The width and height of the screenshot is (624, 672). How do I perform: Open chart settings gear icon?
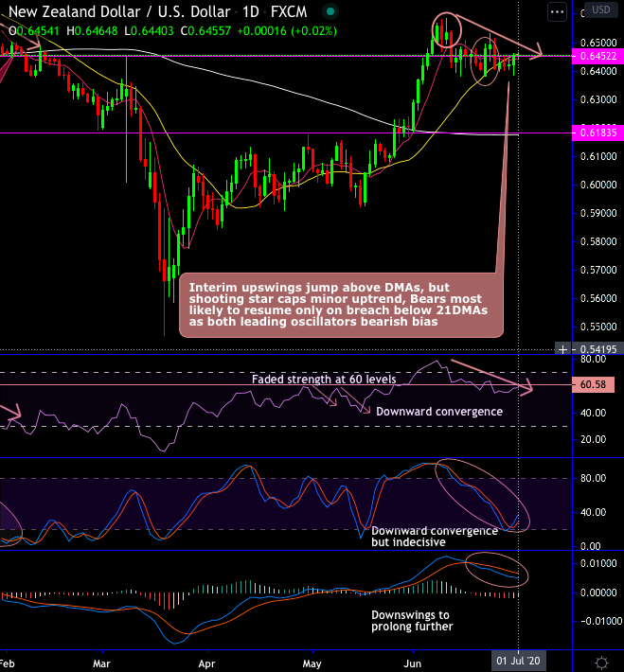(601, 663)
